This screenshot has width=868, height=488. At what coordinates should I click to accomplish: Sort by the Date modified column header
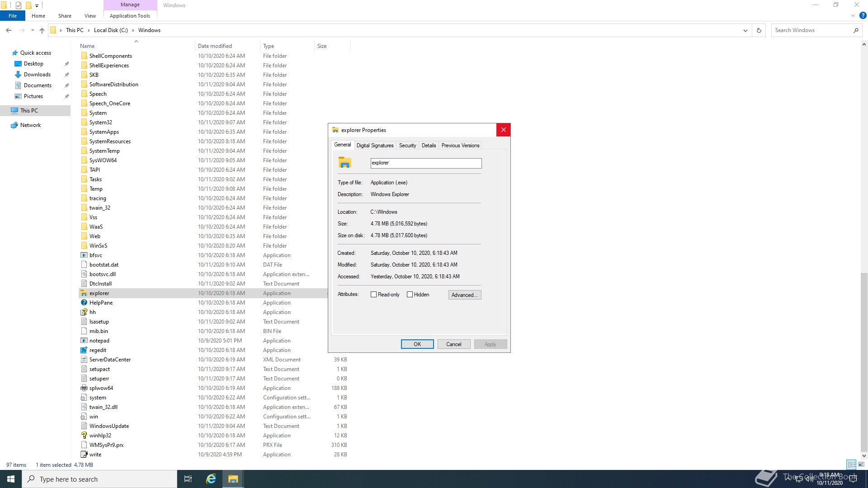point(227,46)
